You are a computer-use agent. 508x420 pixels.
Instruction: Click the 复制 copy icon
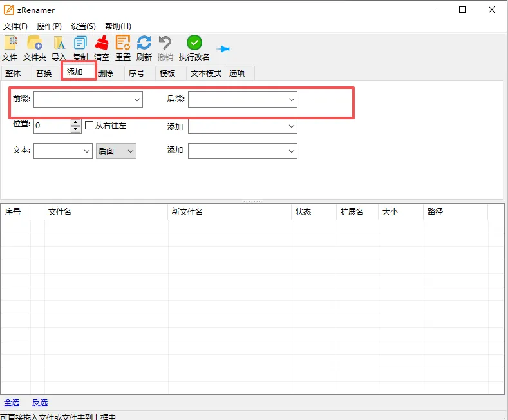click(x=80, y=43)
